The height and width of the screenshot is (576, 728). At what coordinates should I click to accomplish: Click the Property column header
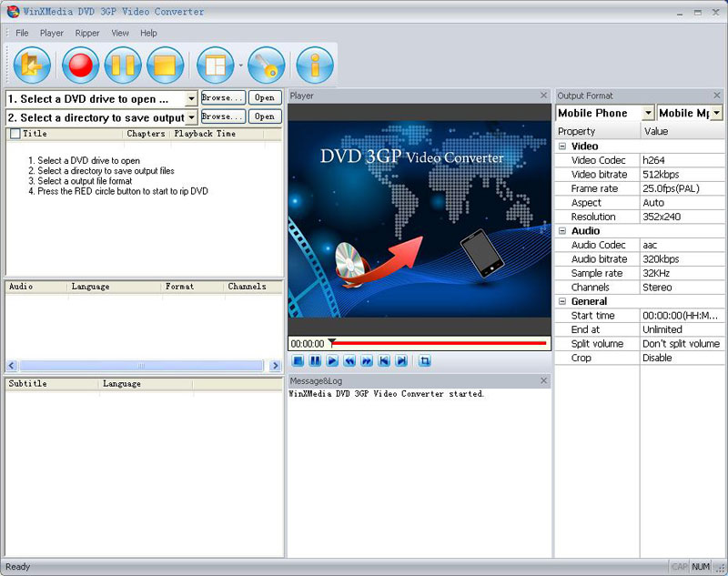(x=597, y=131)
